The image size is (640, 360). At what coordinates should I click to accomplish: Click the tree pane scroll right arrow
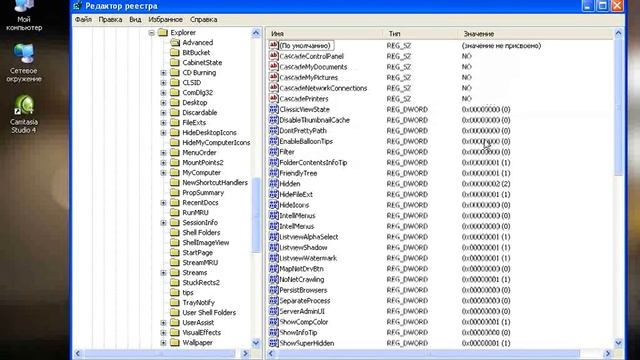click(x=246, y=353)
